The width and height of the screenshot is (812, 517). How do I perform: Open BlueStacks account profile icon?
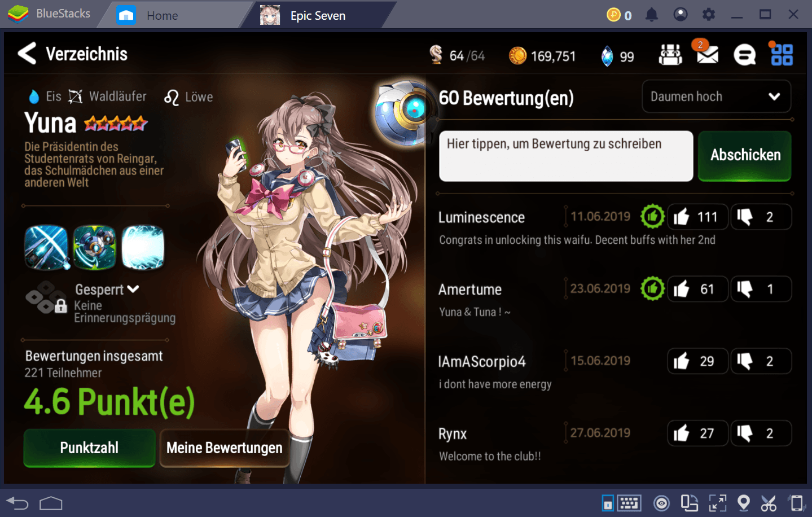tap(681, 15)
